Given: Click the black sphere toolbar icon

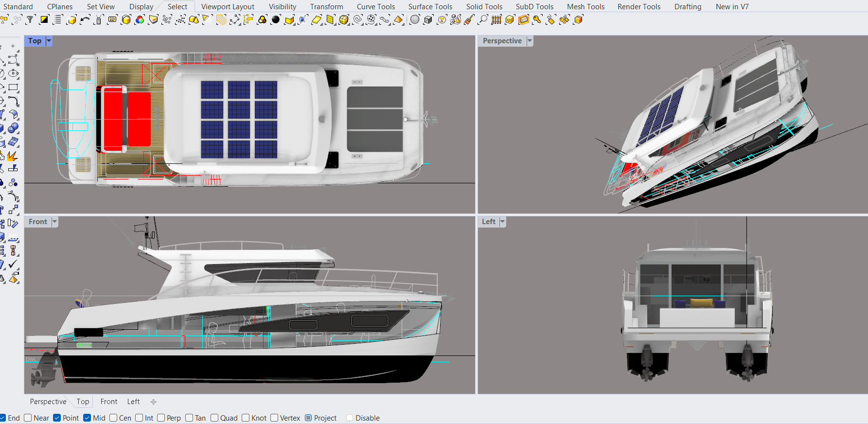Looking at the screenshot, I should click(276, 19).
